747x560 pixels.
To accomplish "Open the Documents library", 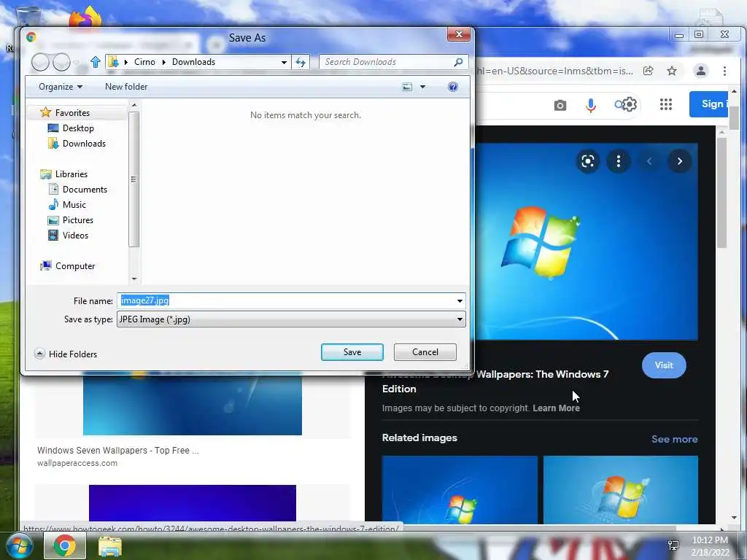I will pyautogui.click(x=85, y=190).
